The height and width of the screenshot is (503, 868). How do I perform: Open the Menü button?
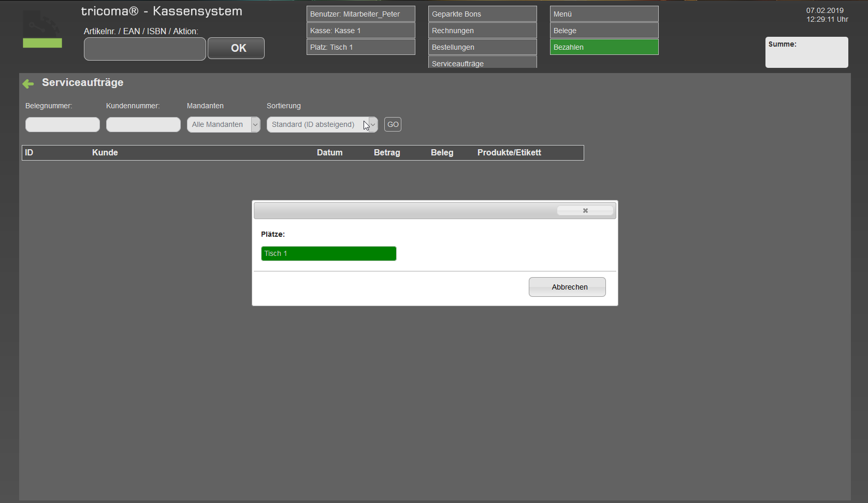point(604,14)
